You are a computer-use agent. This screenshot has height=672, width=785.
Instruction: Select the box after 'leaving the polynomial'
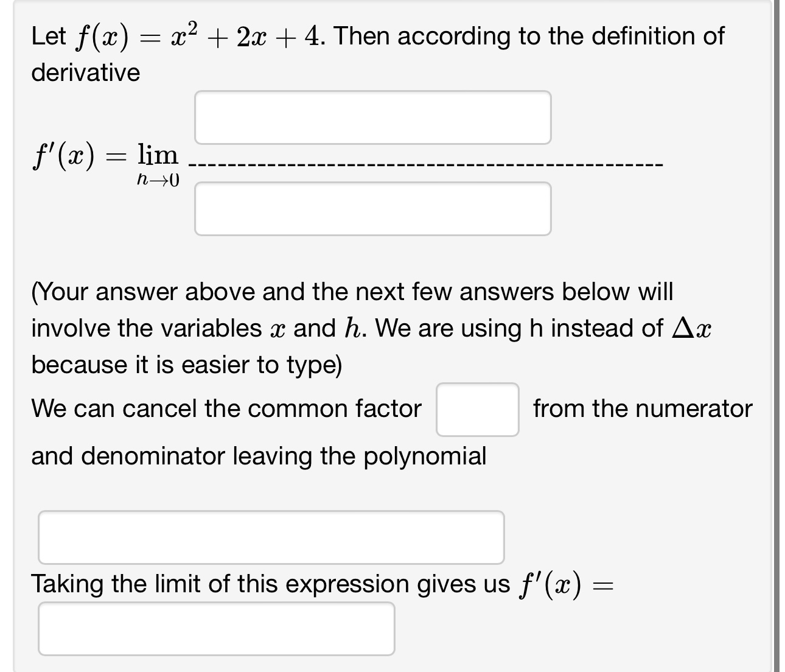pyautogui.click(x=271, y=537)
